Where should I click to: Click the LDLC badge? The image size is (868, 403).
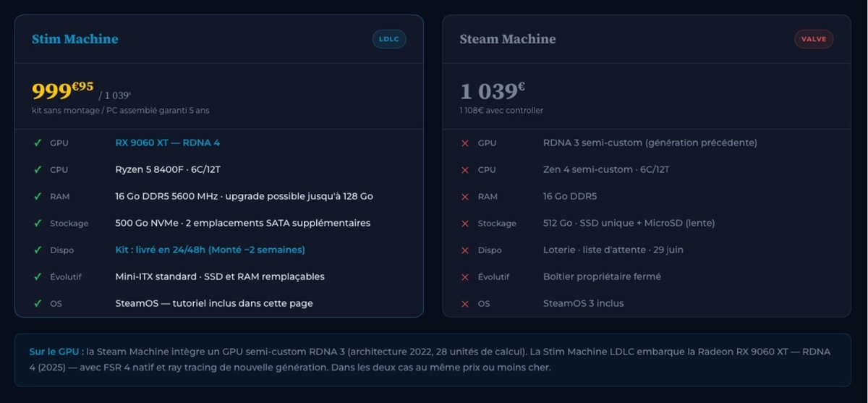389,39
